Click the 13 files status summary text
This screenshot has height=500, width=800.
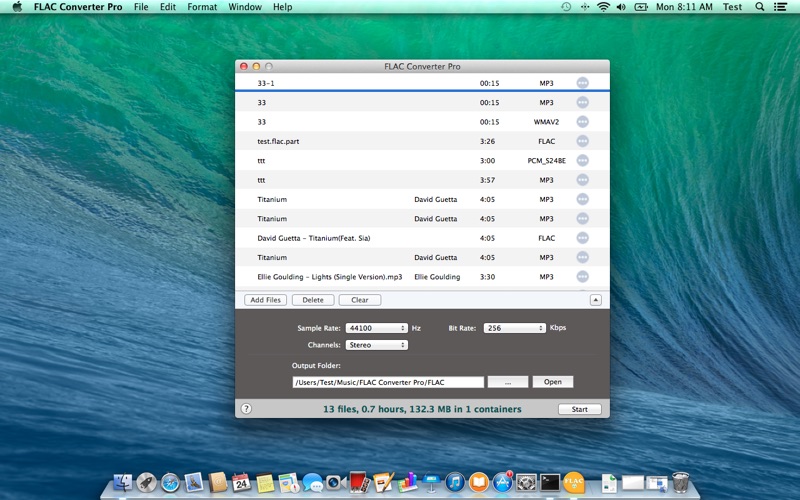coord(422,409)
